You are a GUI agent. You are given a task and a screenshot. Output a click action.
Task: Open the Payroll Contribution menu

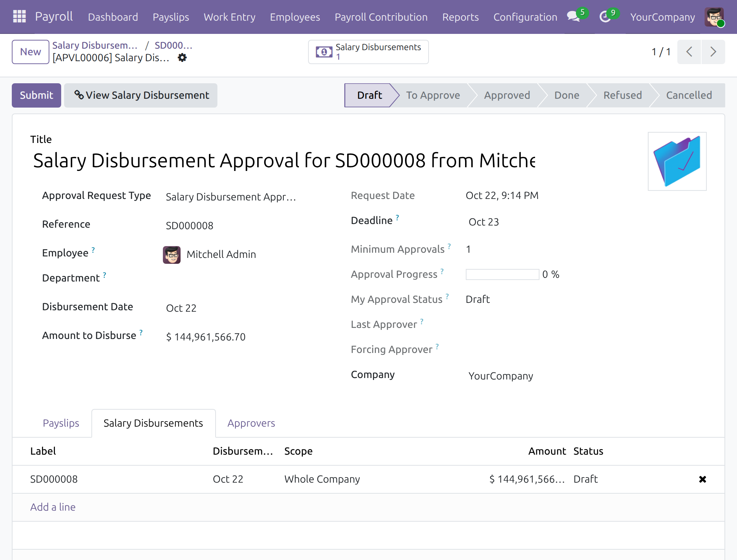381,17
